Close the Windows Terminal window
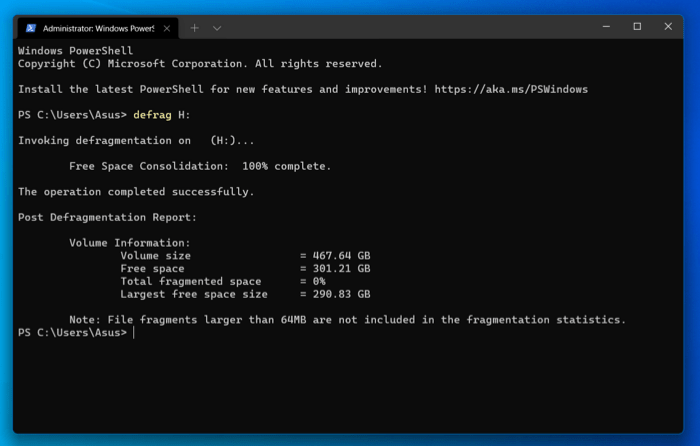This screenshot has width=700, height=446. 668,27
